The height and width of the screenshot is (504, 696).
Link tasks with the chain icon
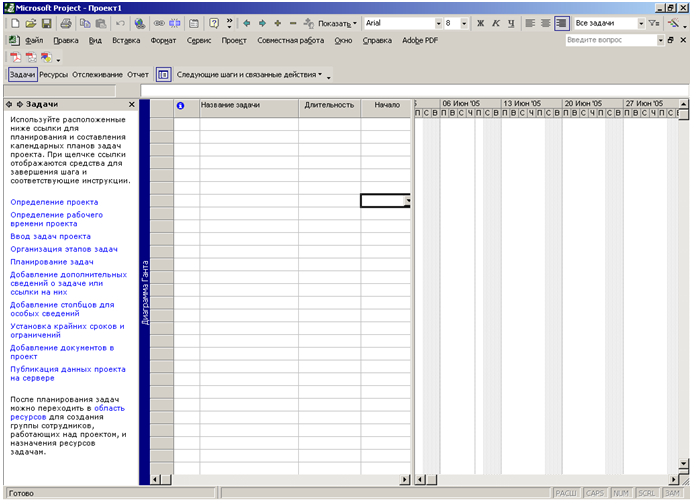coord(159,23)
